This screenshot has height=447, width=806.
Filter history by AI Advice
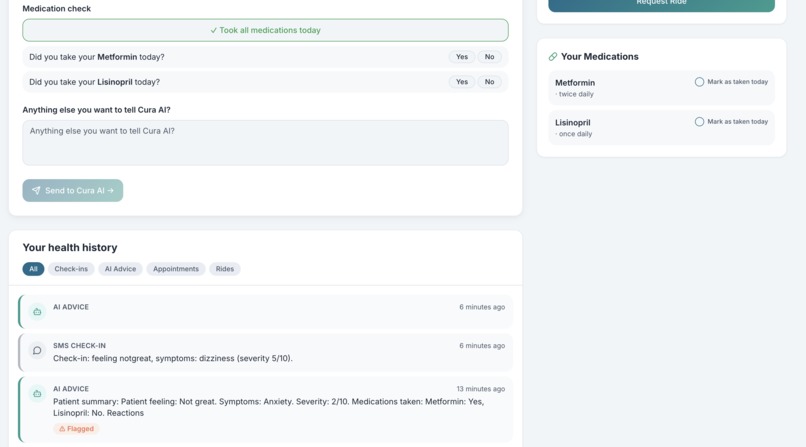pos(120,269)
